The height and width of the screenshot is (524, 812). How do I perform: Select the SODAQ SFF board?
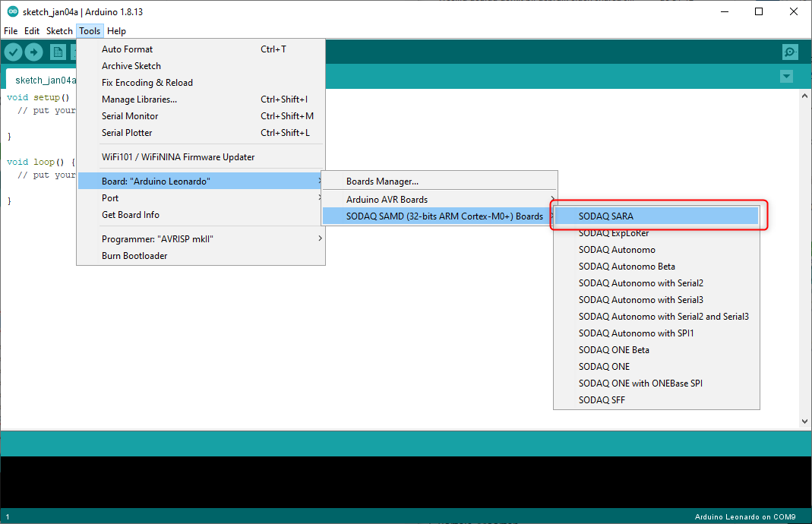[x=656, y=399]
